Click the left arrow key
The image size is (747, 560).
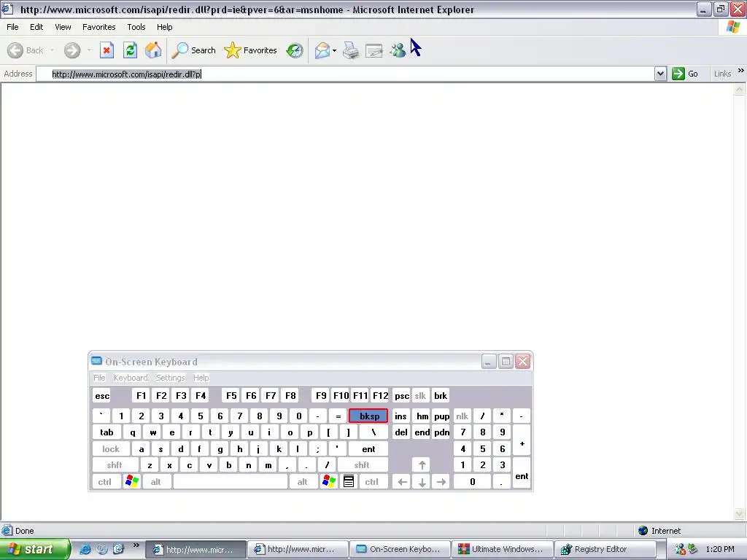coord(403,482)
